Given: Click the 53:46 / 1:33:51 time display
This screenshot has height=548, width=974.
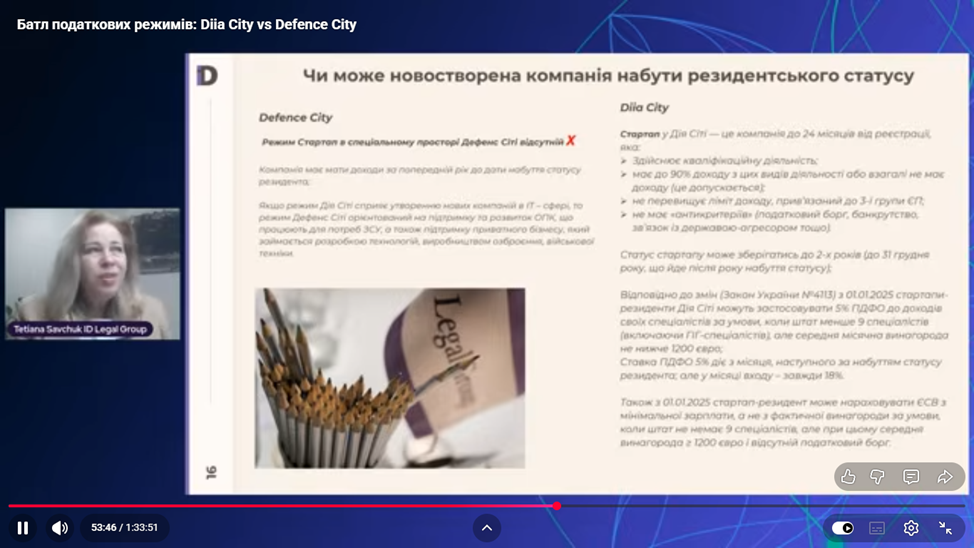Looking at the screenshot, I should point(125,528).
